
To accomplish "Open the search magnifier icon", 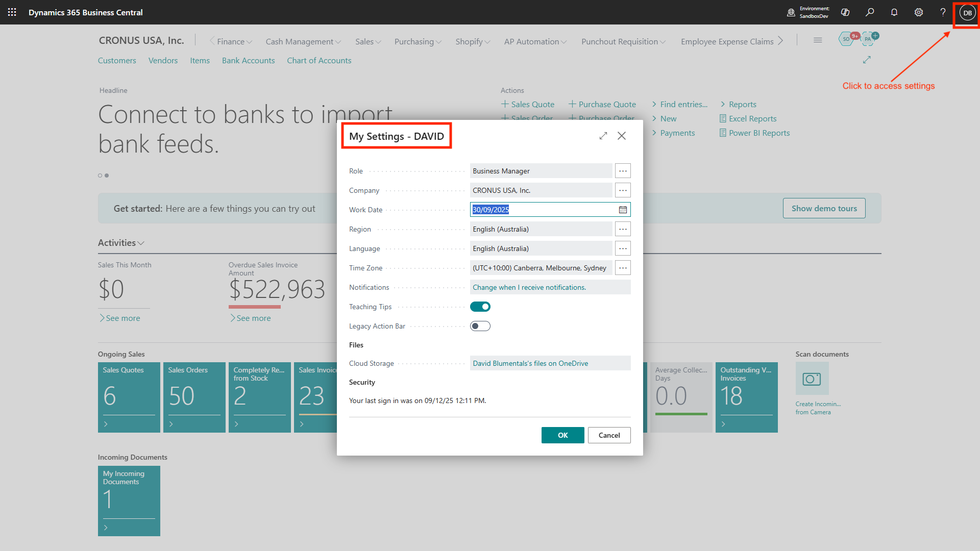I will 870,12.
